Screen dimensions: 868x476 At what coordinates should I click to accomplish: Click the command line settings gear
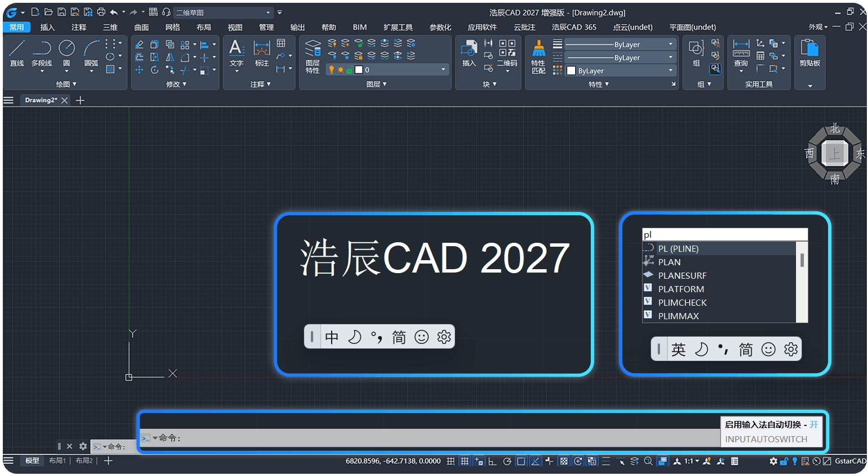click(x=83, y=446)
